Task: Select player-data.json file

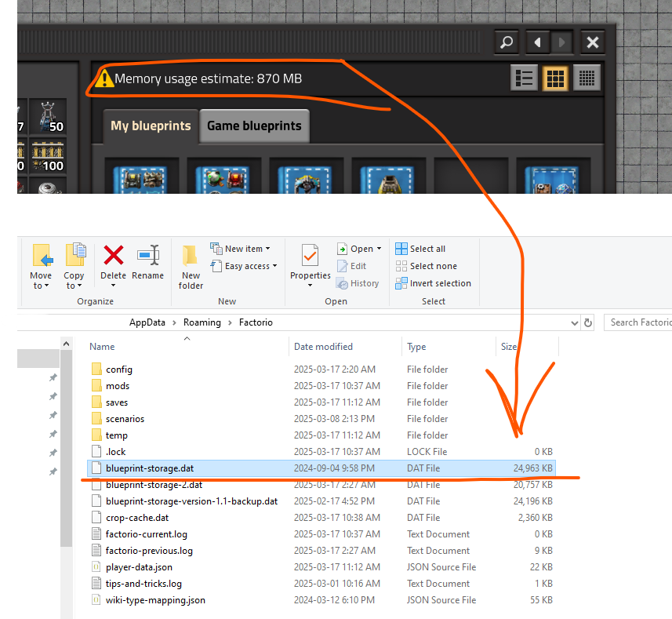Action: (321, 567)
